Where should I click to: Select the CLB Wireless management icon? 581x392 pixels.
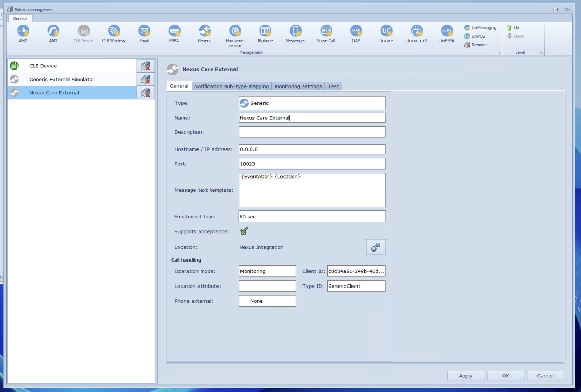pos(113,33)
